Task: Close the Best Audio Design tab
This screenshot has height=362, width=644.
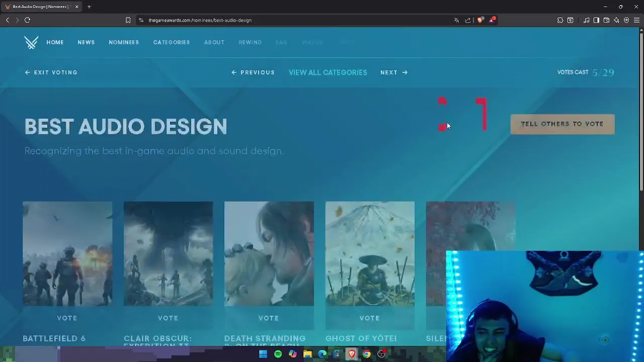Action: [76, 7]
